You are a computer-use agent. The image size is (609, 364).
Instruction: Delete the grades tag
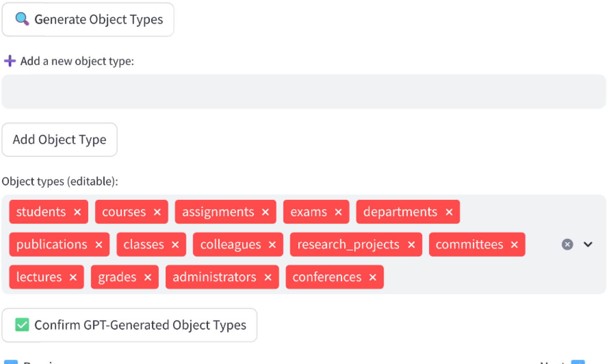click(148, 277)
